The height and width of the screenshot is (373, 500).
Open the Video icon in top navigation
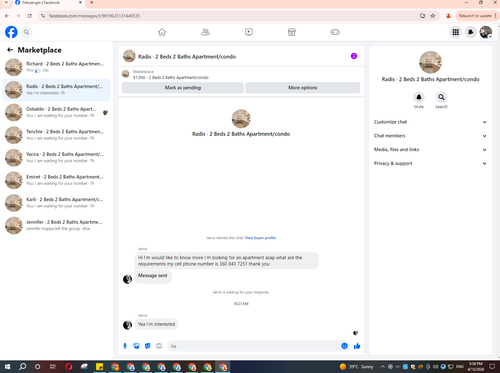(x=249, y=32)
